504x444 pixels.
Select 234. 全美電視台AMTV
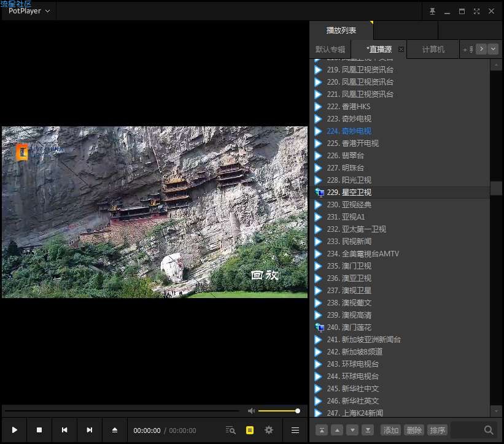pyautogui.click(x=400, y=254)
